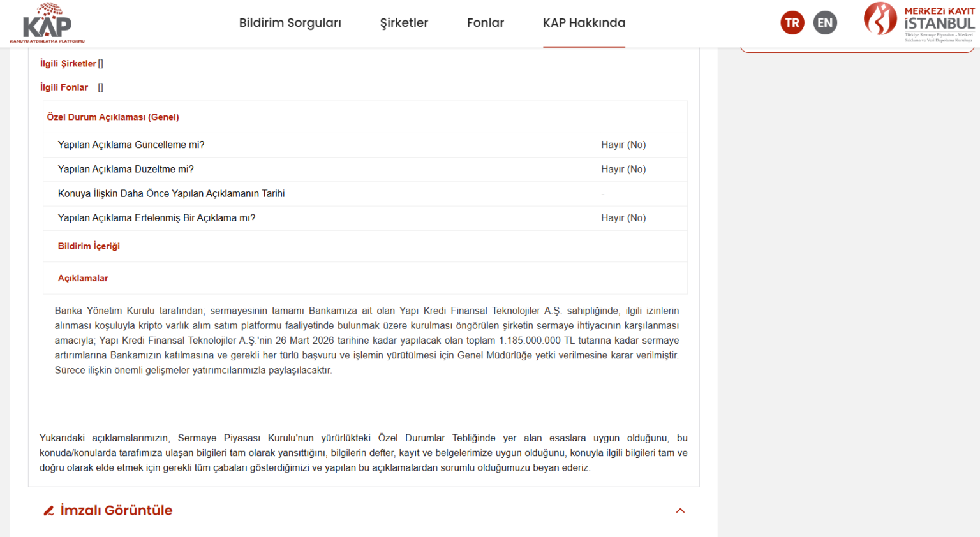Click the Yapılan Açıklama Düzeltme mi? row

click(365, 169)
